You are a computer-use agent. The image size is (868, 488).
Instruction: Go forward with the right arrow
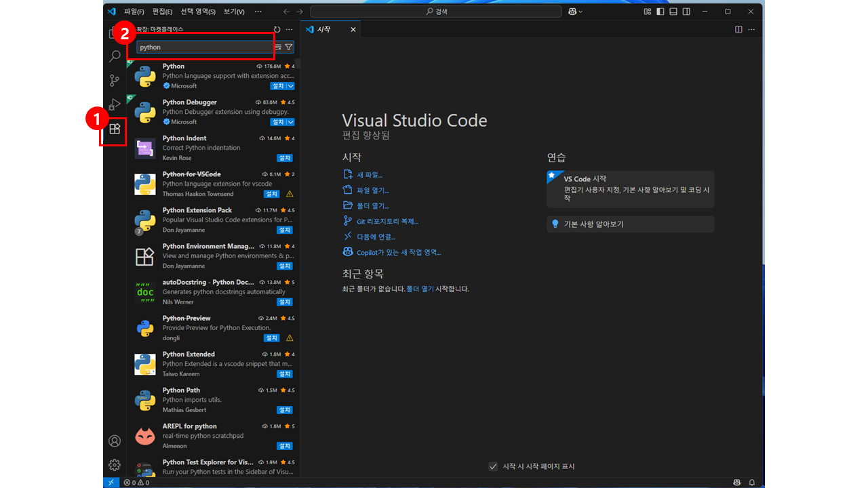[300, 12]
